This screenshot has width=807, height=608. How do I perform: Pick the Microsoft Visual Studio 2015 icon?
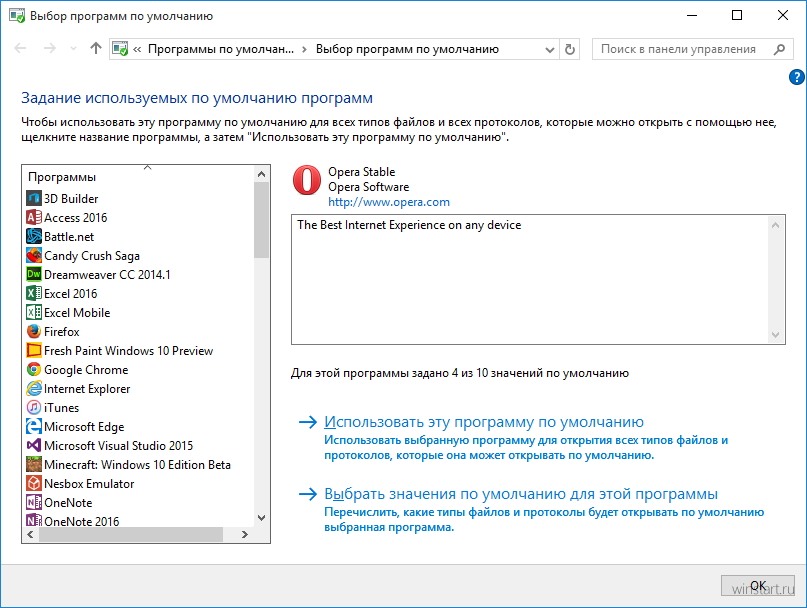[x=34, y=445]
